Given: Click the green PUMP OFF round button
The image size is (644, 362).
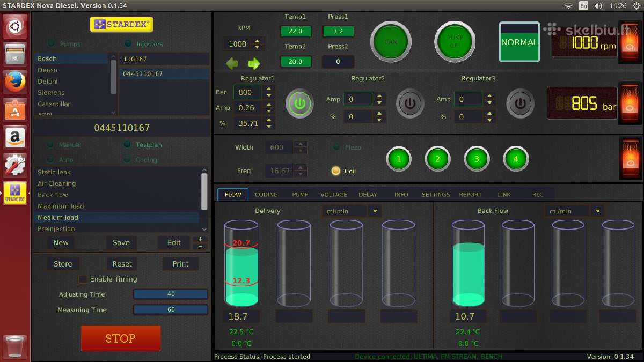Looking at the screenshot, I should tap(455, 42).
